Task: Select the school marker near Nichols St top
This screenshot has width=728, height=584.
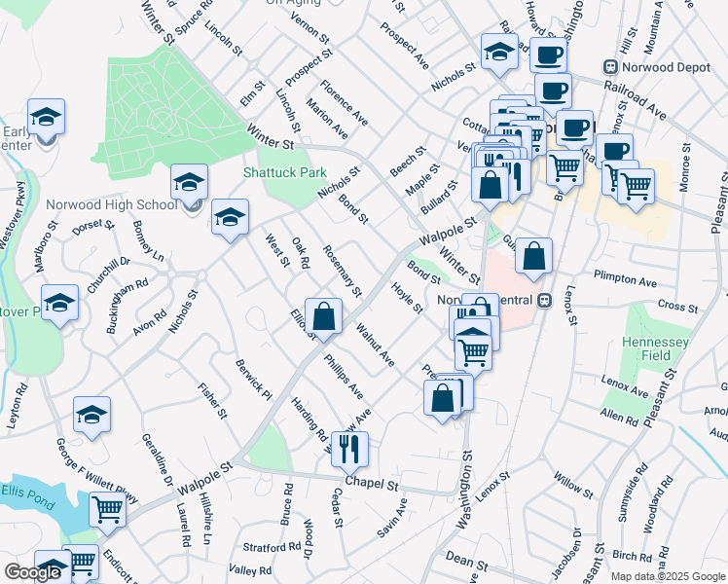Action: pos(499,53)
